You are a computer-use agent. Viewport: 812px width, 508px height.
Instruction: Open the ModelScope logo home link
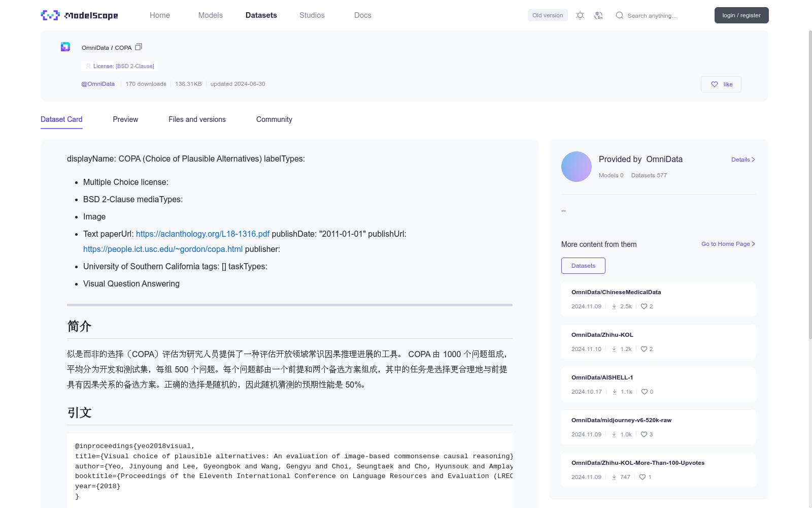coord(80,15)
